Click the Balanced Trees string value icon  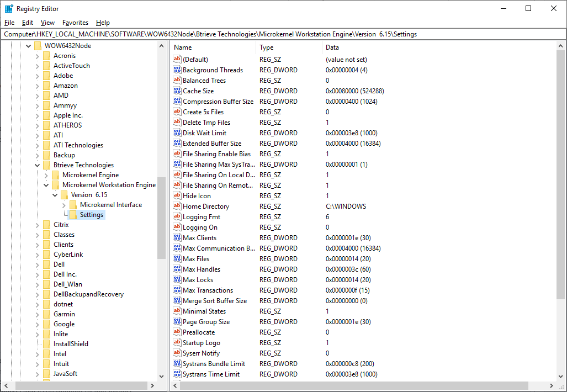tap(177, 80)
